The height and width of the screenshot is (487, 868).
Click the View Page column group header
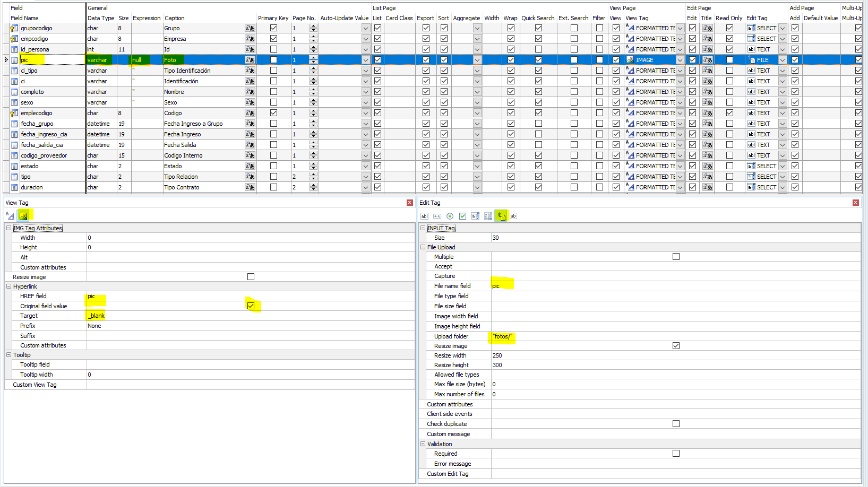click(x=622, y=8)
